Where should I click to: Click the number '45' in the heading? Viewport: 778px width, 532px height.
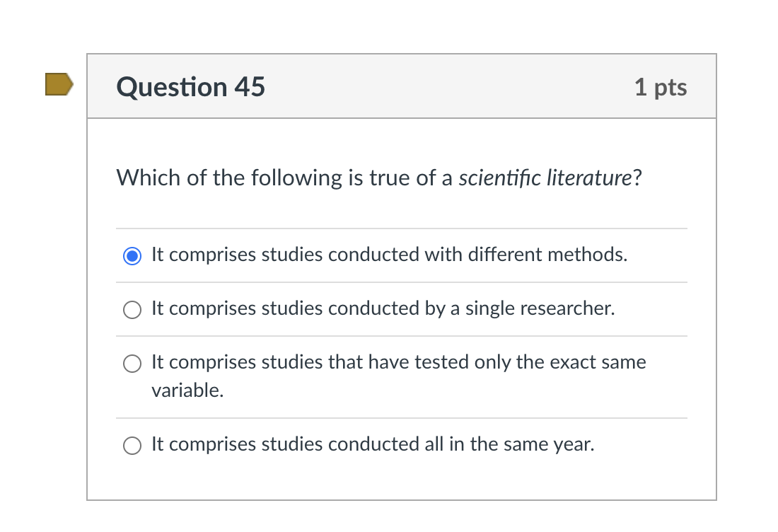point(250,87)
